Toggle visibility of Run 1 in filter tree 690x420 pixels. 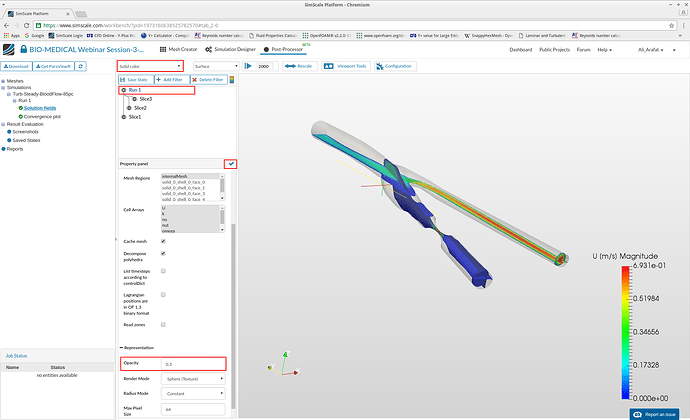coord(124,90)
